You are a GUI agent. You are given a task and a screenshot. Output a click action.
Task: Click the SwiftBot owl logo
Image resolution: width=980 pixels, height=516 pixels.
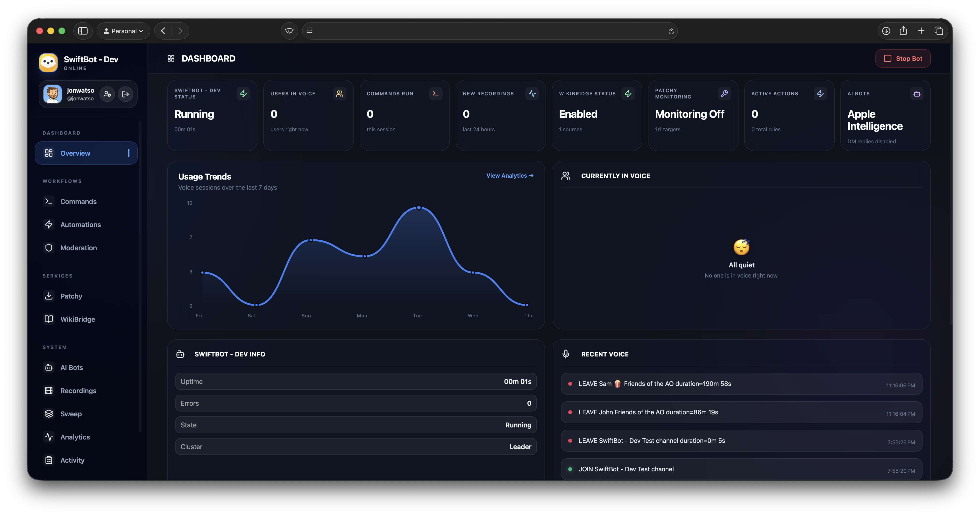pos(48,63)
